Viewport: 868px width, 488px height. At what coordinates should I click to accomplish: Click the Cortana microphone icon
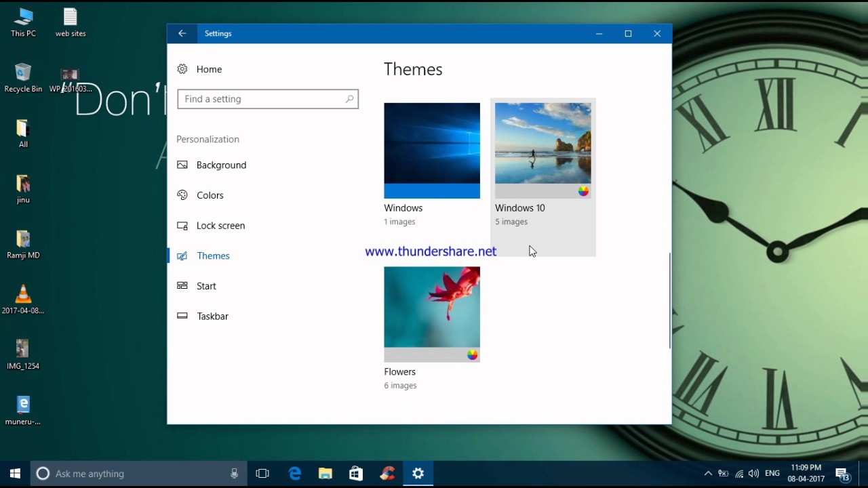pyautogui.click(x=235, y=474)
